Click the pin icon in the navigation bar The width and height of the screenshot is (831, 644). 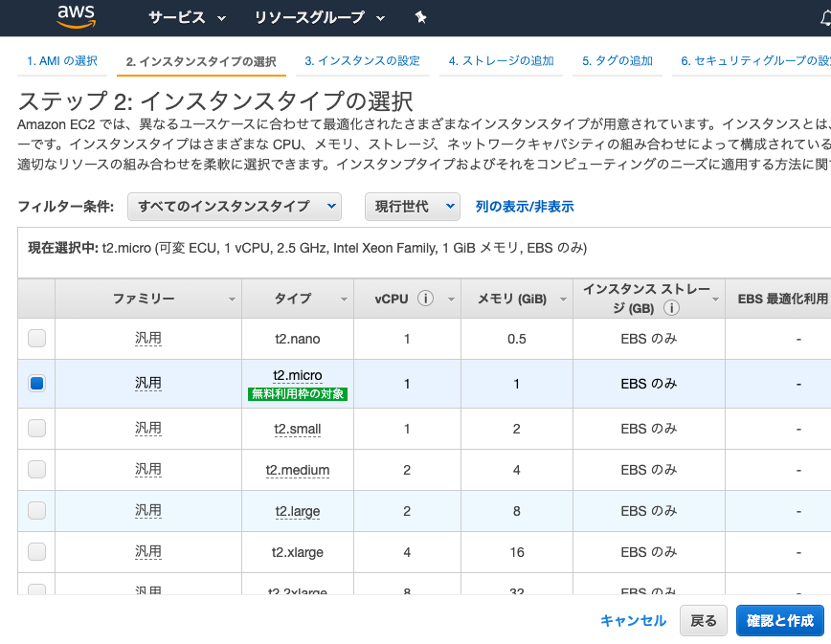click(x=421, y=16)
